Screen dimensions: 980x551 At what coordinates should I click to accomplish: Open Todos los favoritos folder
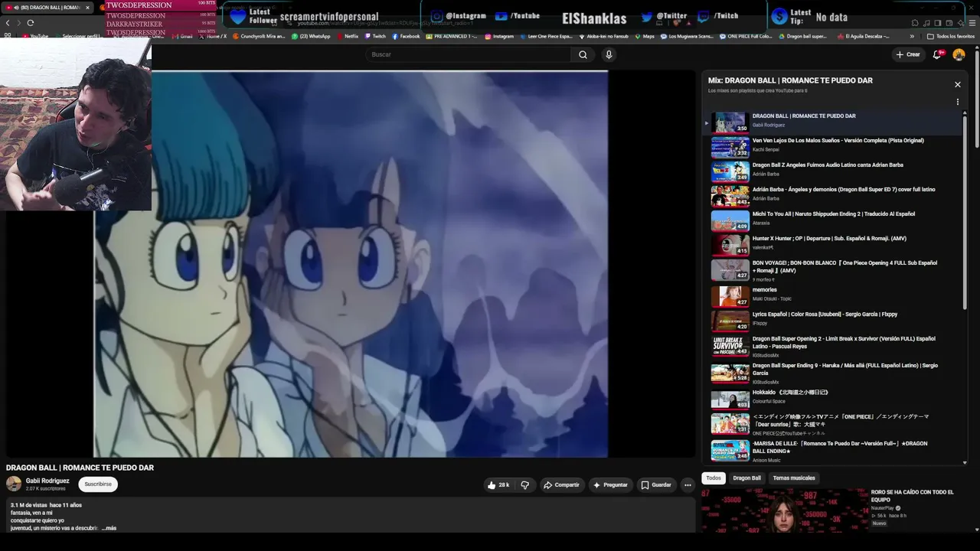[x=951, y=36]
